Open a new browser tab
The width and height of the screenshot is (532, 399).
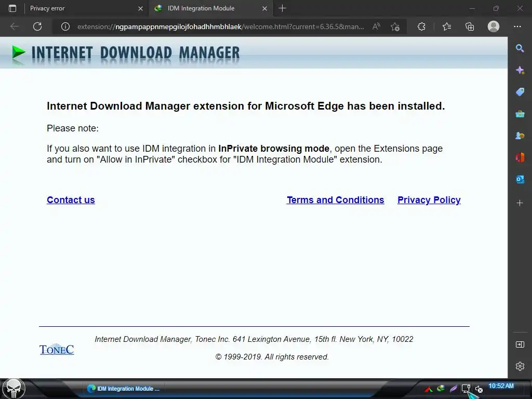282,8
